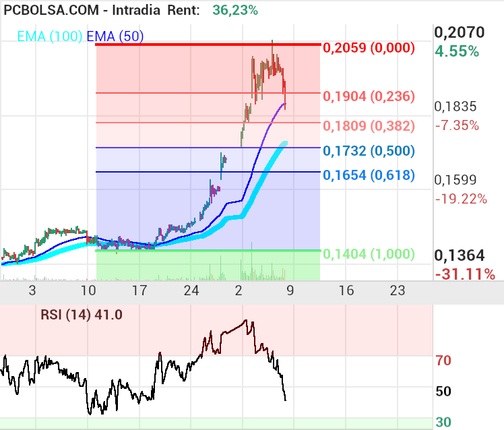Image resolution: width=504 pixels, height=430 pixels.
Task: Click the green Fibonacci zone at chart bottom
Action: (x=208, y=266)
